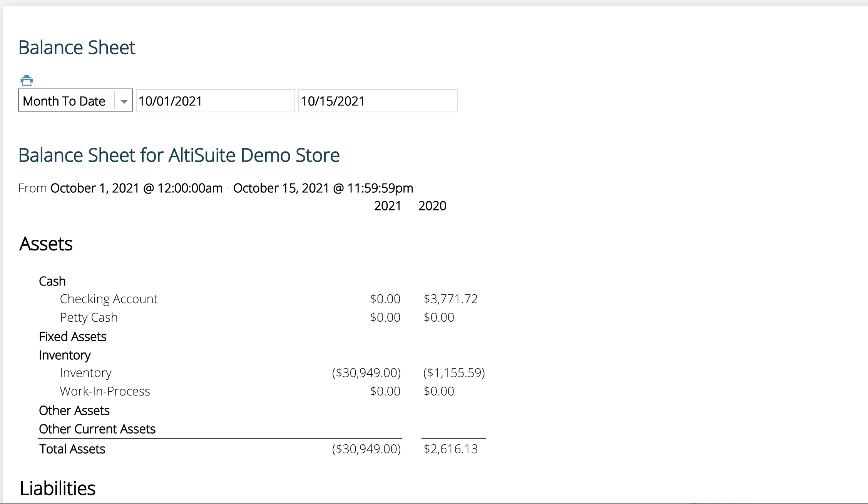Click the Liabilities section heading
Viewport: 868px width, 504px height.
point(58,488)
